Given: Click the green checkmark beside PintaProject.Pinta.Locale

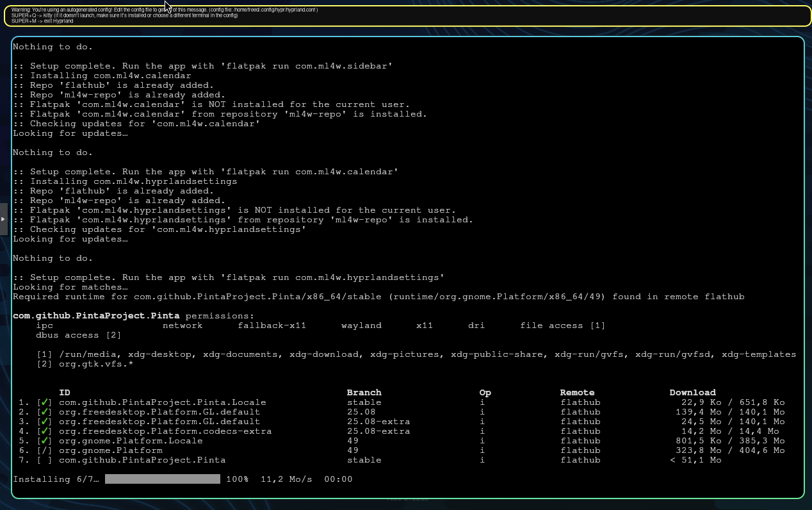Looking at the screenshot, I should coord(44,402).
